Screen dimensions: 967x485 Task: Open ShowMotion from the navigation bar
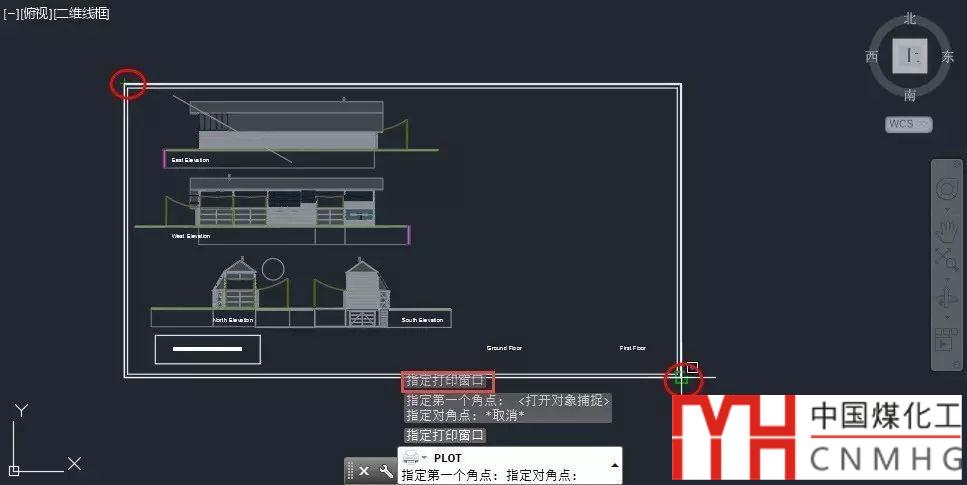(x=946, y=339)
